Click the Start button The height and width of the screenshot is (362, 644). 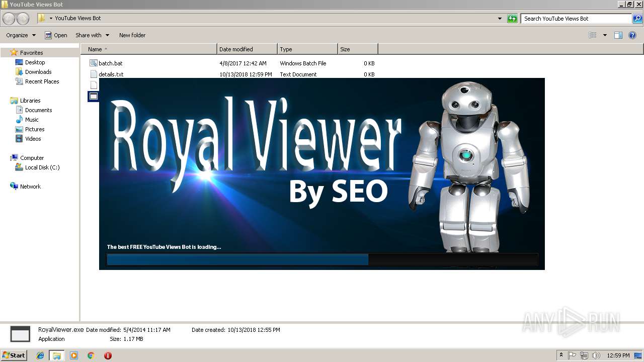(14, 355)
